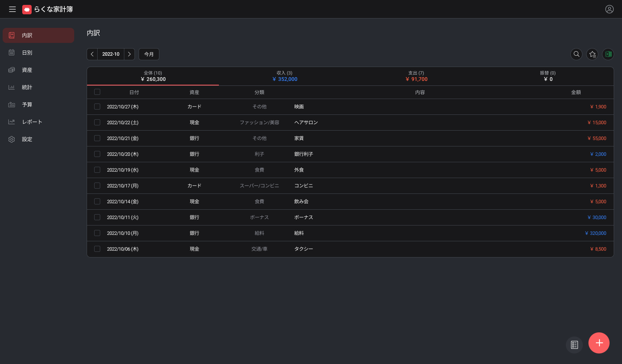The width and height of the screenshot is (622, 364).
Task: Click the スーパー/コンビニ category cell
Action: tap(260, 186)
